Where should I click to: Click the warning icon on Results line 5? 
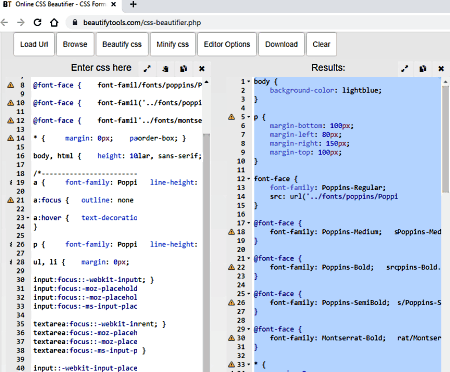click(x=231, y=117)
